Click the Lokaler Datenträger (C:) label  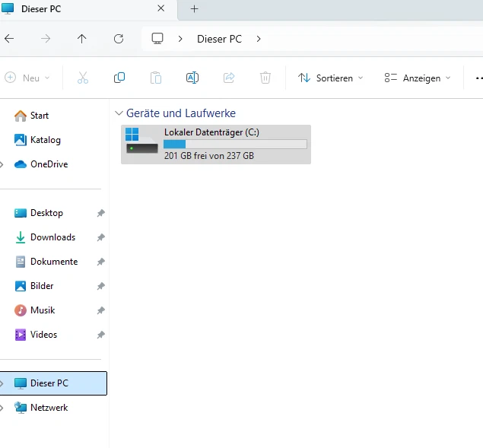pyautogui.click(x=211, y=132)
